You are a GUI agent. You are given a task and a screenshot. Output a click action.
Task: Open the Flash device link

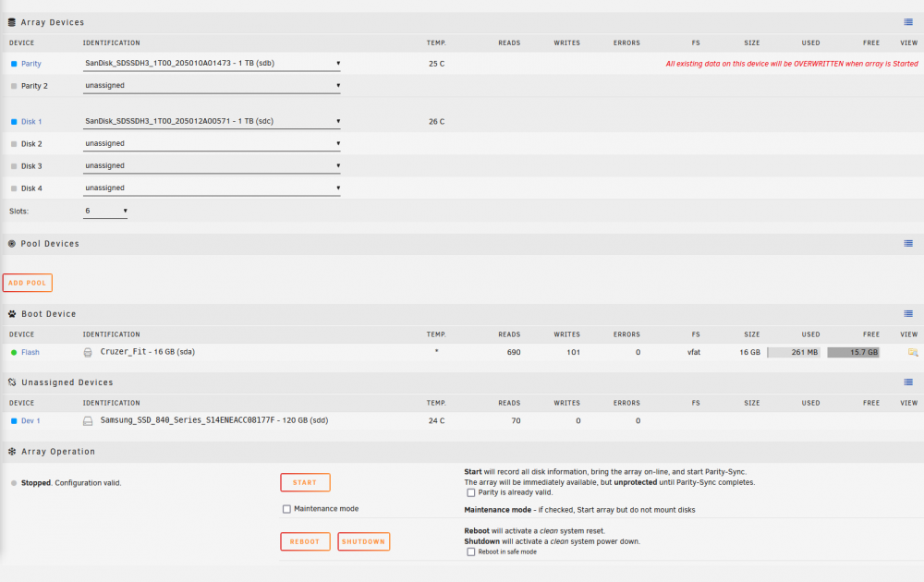pyautogui.click(x=30, y=352)
